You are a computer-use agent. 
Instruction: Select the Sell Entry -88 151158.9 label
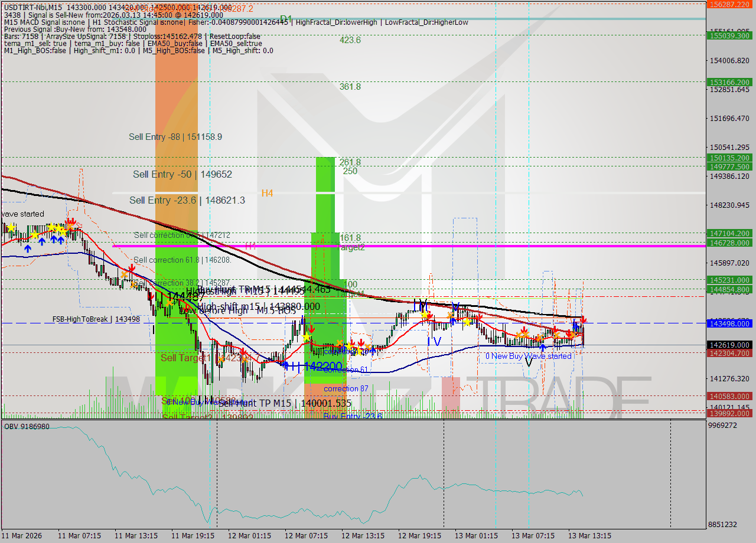pyautogui.click(x=175, y=137)
